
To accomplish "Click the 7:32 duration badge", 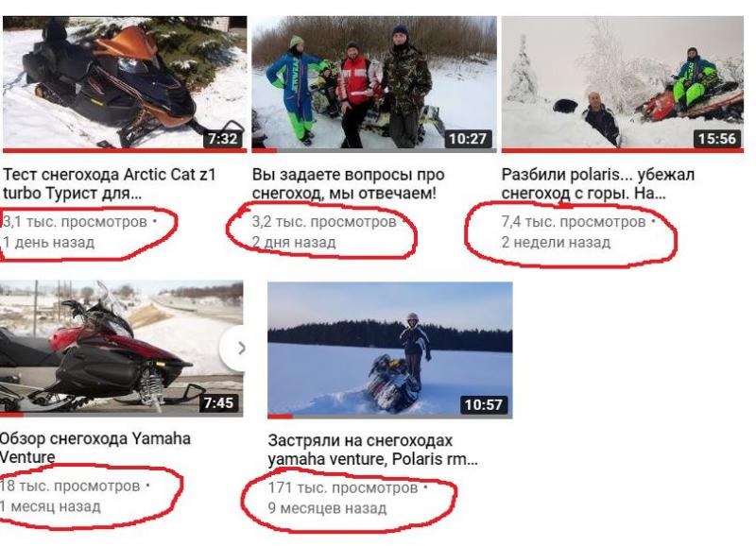I will coord(222,139).
